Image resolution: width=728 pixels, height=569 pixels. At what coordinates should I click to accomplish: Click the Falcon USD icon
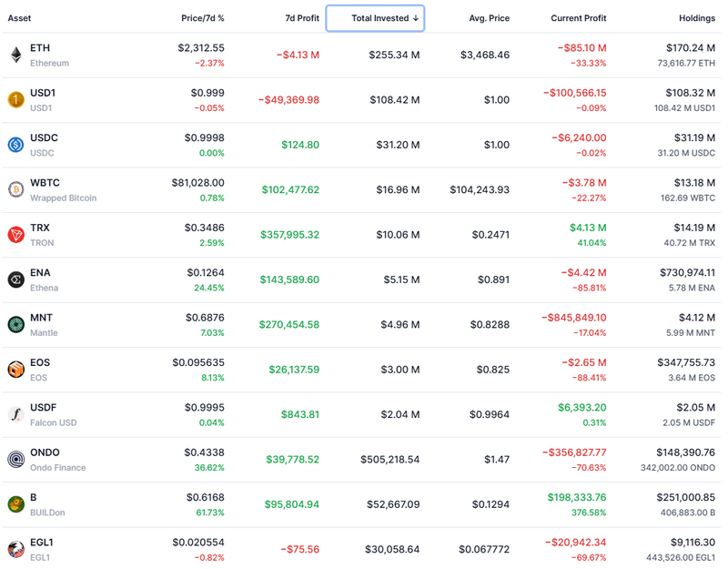point(16,414)
